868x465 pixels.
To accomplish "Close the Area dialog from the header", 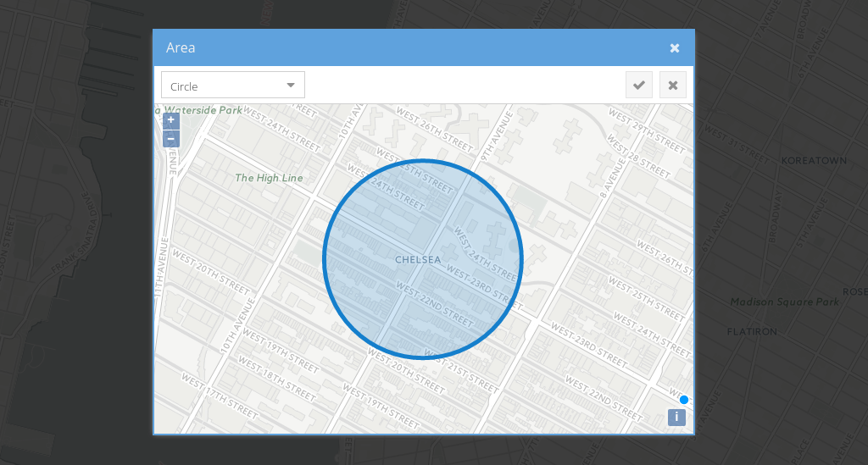I will click(675, 48).
